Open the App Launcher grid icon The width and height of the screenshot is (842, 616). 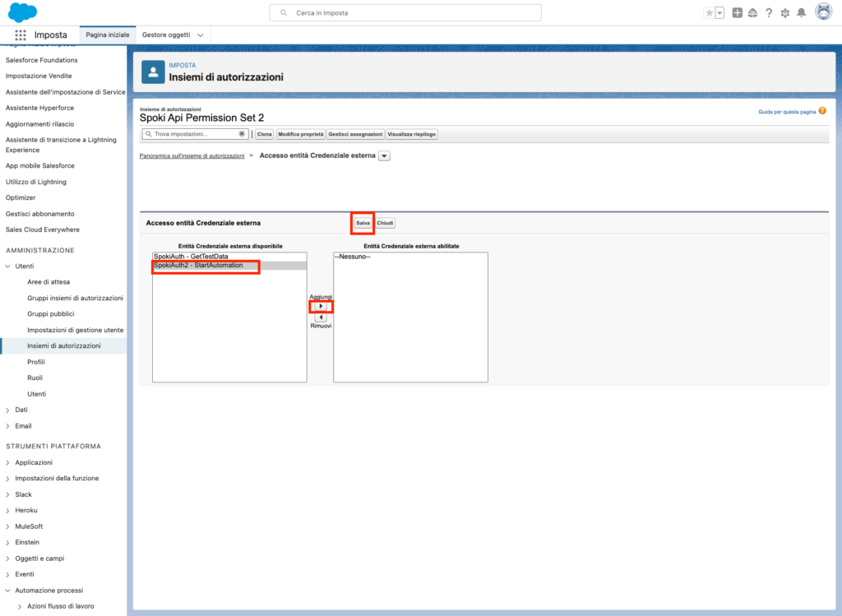[x=21, y=35]
